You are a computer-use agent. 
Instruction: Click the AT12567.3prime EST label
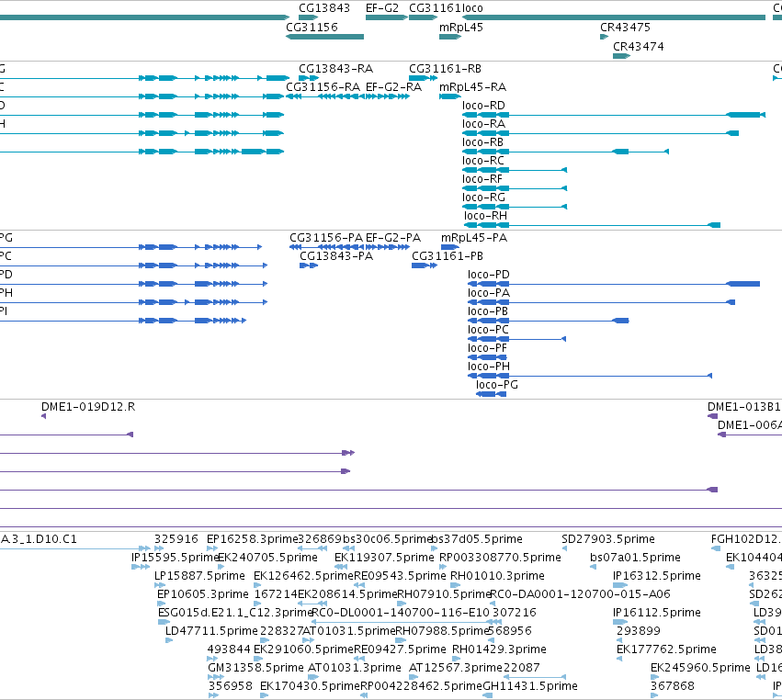(456, 668)
